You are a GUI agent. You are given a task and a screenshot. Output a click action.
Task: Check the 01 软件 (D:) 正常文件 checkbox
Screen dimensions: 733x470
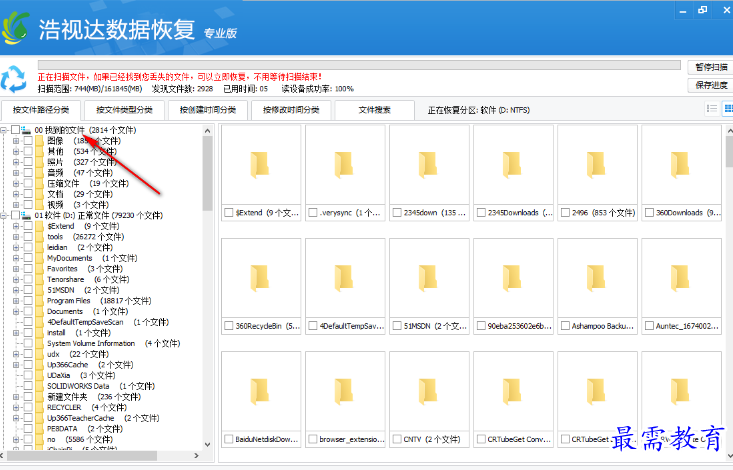pyautogui.click(x=15, y=215)
